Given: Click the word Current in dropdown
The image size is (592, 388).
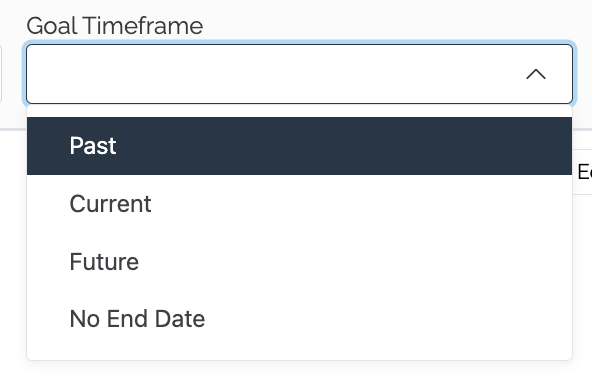Looking at the screenshot, I should [x=111, y=204].
